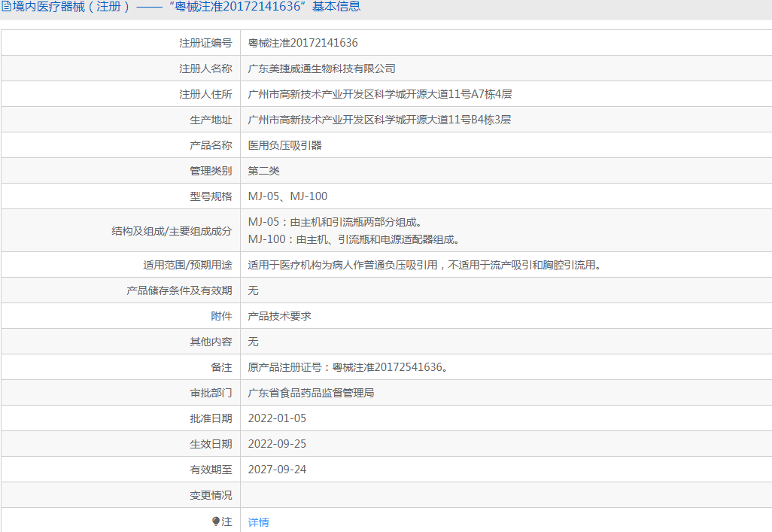Click the 型号规格 row label
772x532 pixels.
(211, 196)
